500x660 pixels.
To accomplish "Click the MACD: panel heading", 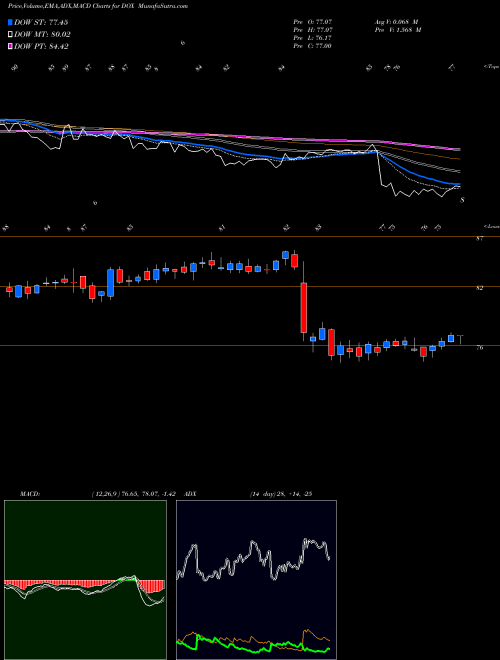I will pos(29,494).
